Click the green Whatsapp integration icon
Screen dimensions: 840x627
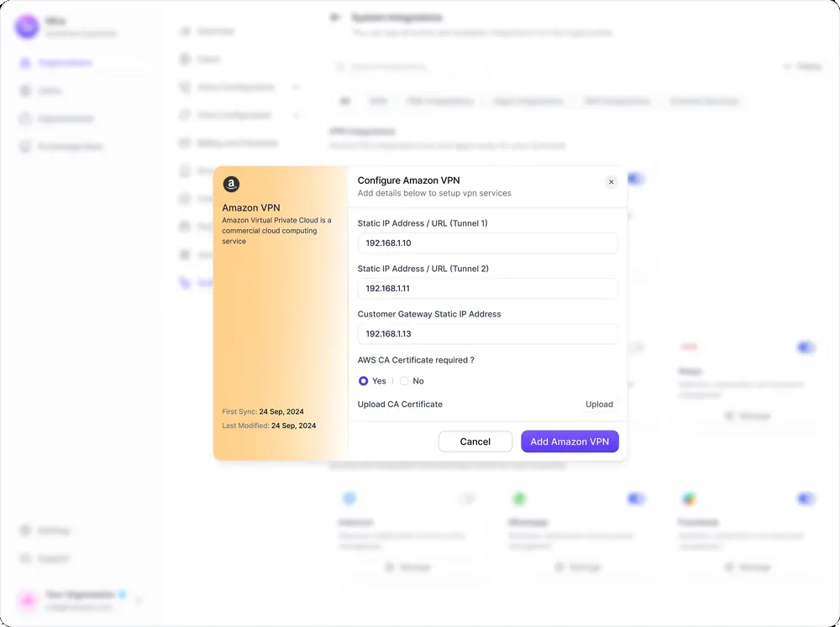click(518, 499)
